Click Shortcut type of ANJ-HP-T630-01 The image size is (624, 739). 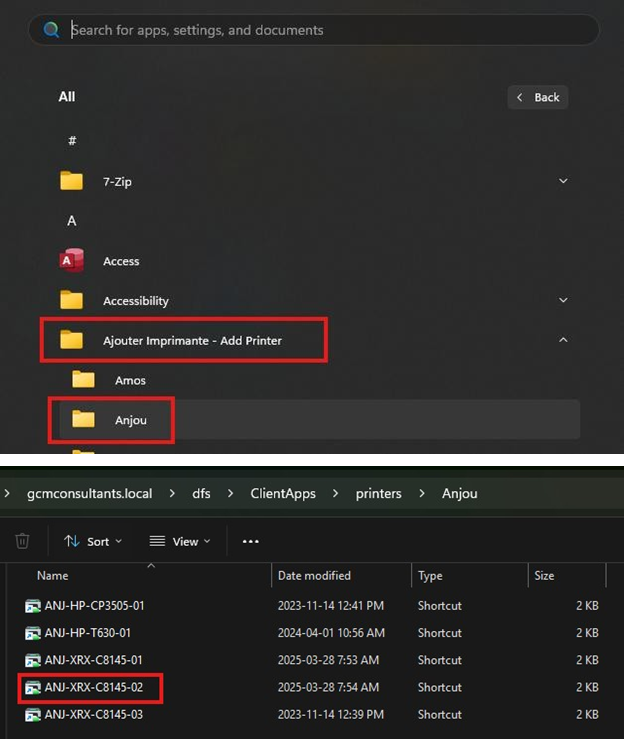[439, 633]
